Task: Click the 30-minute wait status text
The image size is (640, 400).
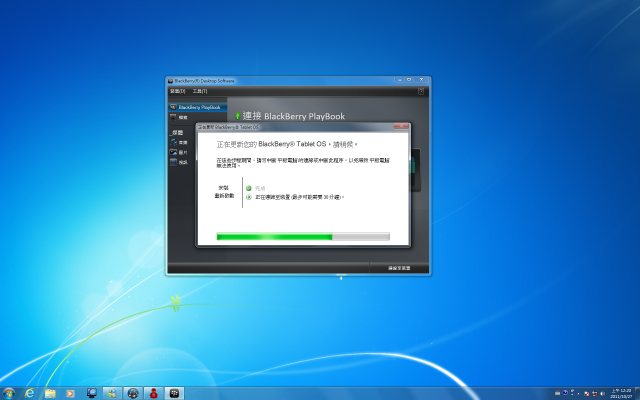Action: 299,197
